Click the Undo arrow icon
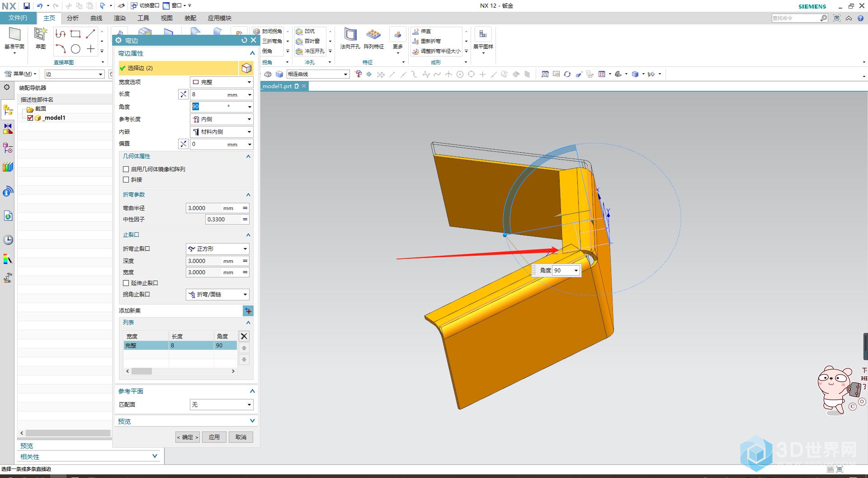This screenshot has height=478, width=868. 40,6
